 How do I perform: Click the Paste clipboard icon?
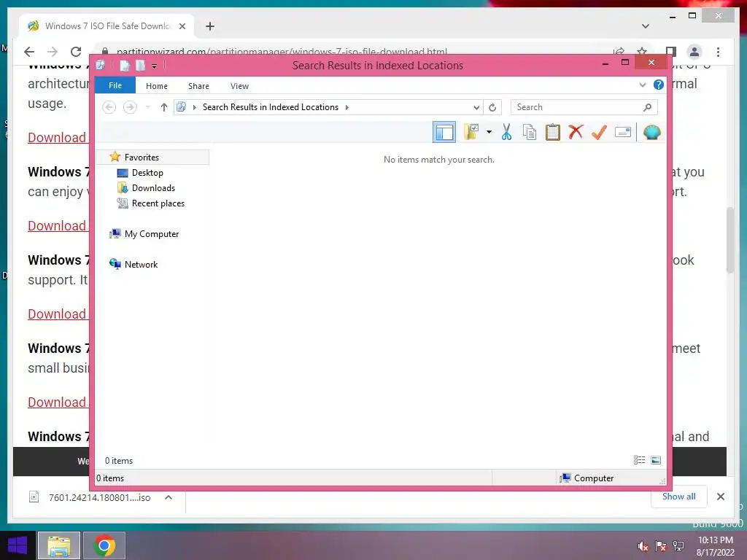553,132
